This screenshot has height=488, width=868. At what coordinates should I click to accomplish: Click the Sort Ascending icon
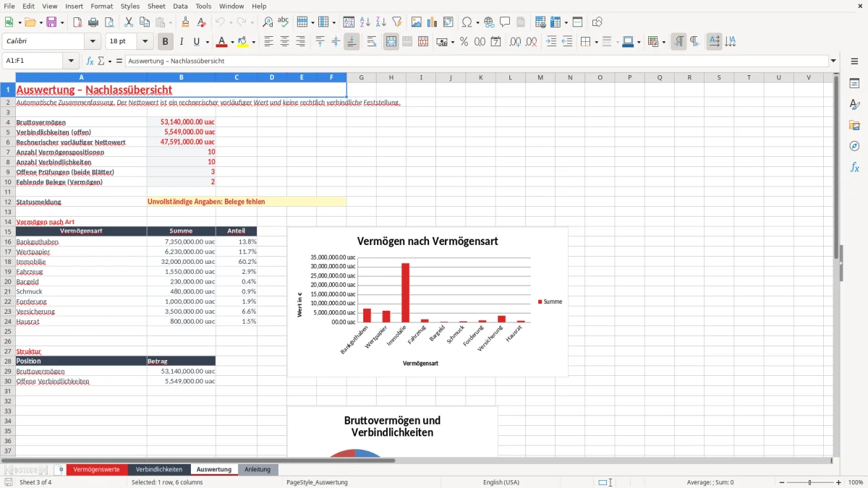tap(365, 22)
